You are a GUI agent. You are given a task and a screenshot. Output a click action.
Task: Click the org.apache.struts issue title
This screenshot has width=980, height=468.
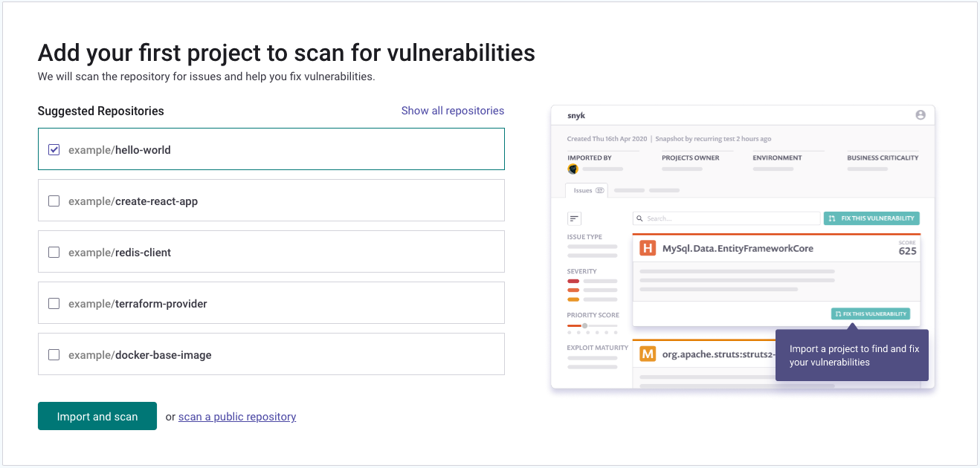(718, 354)
